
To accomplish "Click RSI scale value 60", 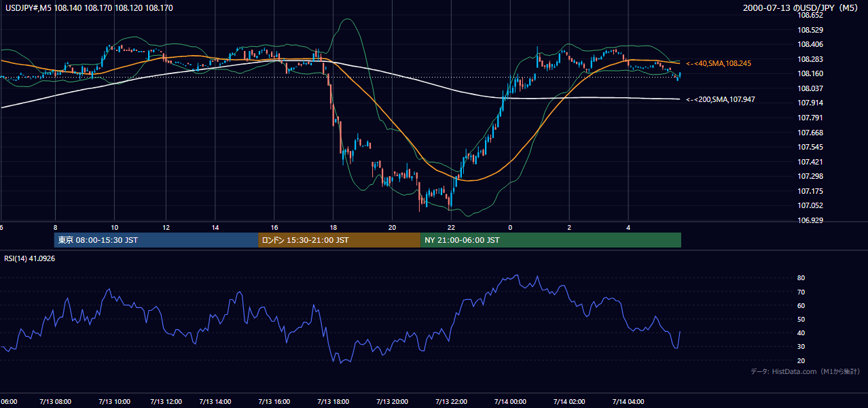I will pos(801,305).
